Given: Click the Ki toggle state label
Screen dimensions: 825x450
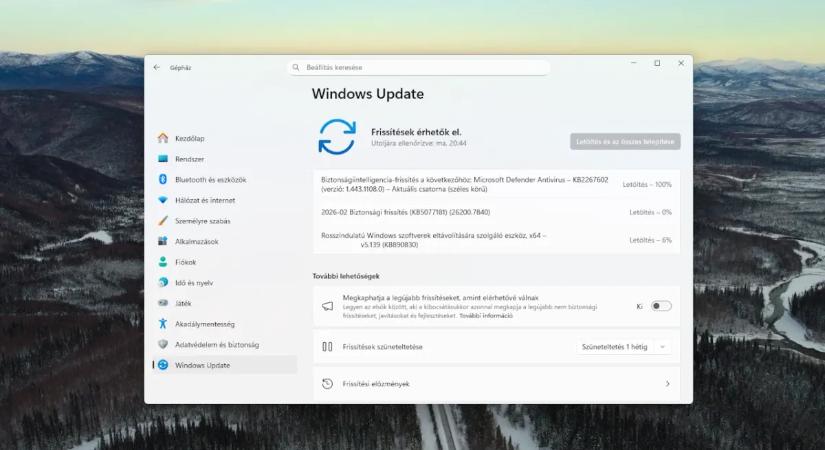Looking at the screenshot, I should [x=639, y=306].
